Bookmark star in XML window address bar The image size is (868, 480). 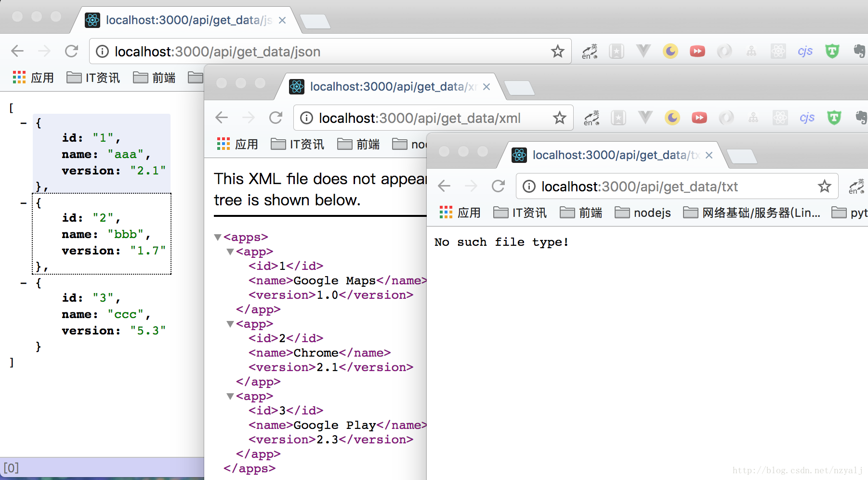pos(559,118)
